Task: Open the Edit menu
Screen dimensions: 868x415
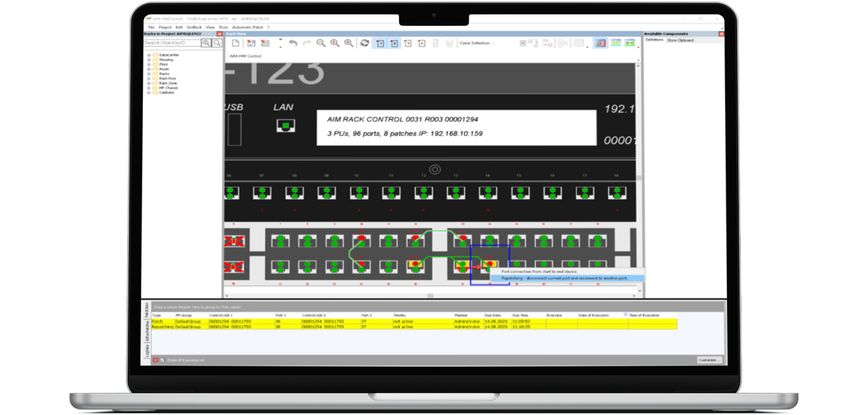Action: 179,27
